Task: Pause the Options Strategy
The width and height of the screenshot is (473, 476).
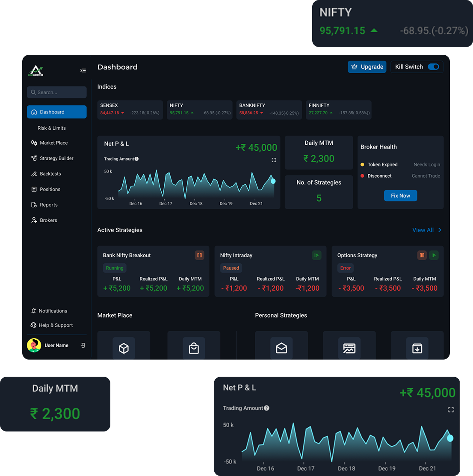Action: 422,255
